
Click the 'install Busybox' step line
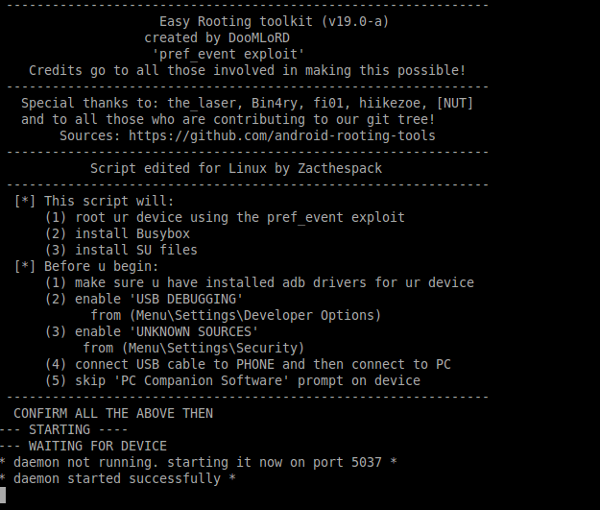point(117,233)
